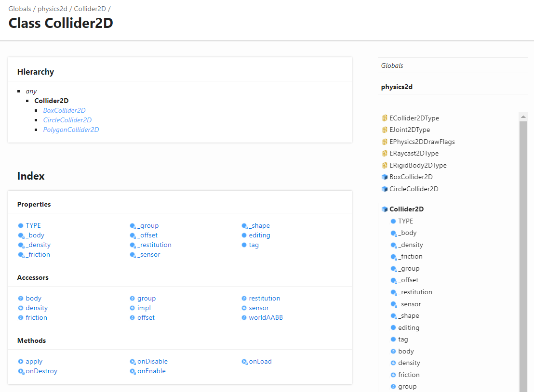
Task: Open CircleCollider2D in the Hierarchy list
Action: [67, 120]
